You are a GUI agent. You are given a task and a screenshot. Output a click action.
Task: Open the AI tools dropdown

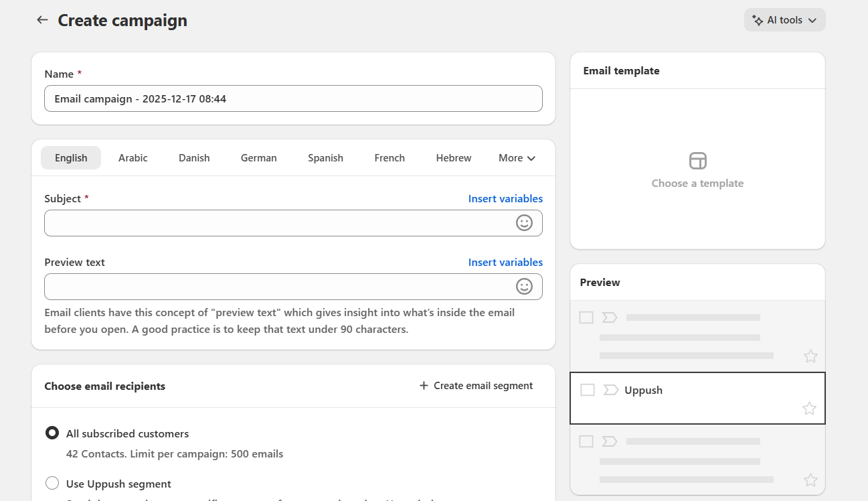[784, 20]
